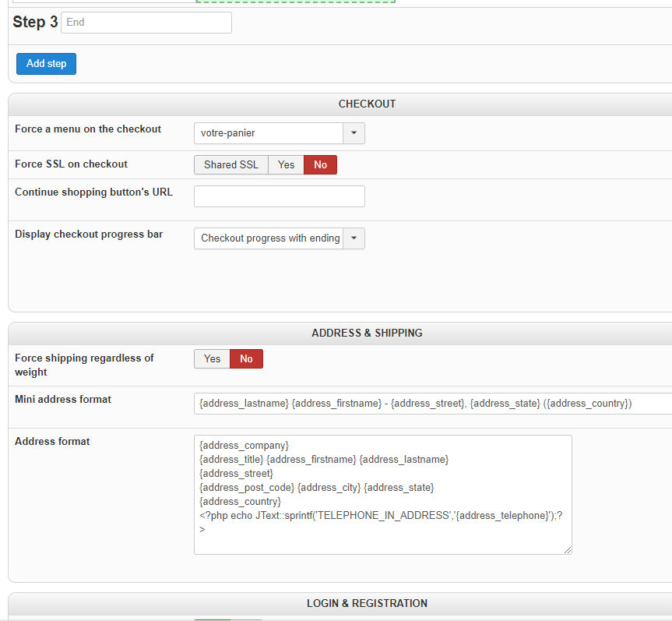The image size is (672, 621).
Task: Click the LOGIN & REGISTRATION section header
Action: pyautogui.click(x=367, y=603)
